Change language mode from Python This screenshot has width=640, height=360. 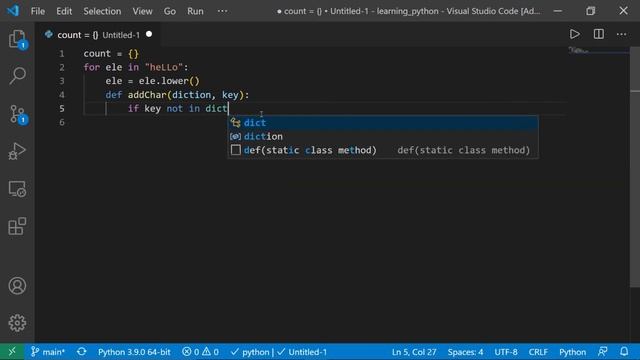point(572,351)
